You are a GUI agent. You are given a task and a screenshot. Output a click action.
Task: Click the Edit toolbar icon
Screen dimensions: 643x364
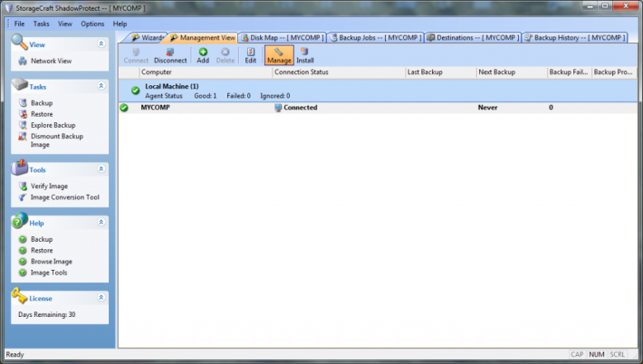point(251,52)
